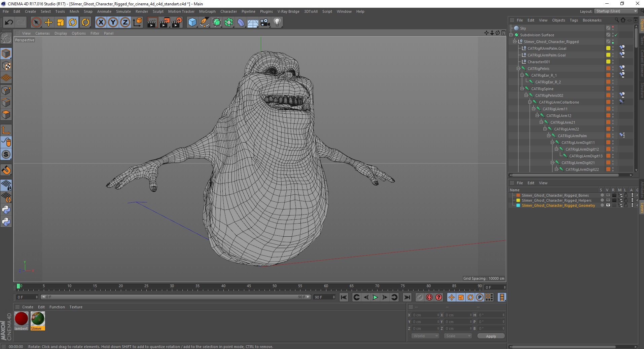Enable Snap magnet icon

click(6, 170)
